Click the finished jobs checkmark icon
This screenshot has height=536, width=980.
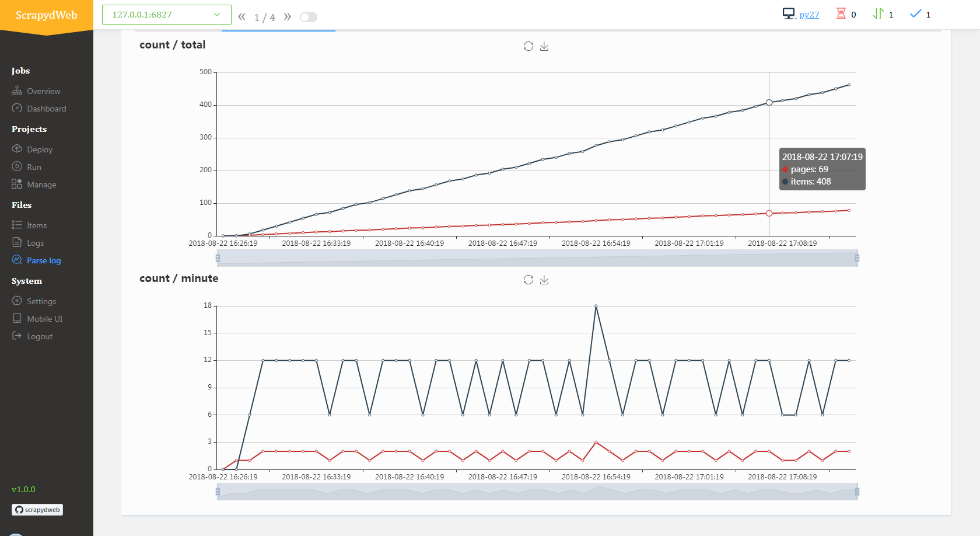pyautogui.click(x=916, y=13)
